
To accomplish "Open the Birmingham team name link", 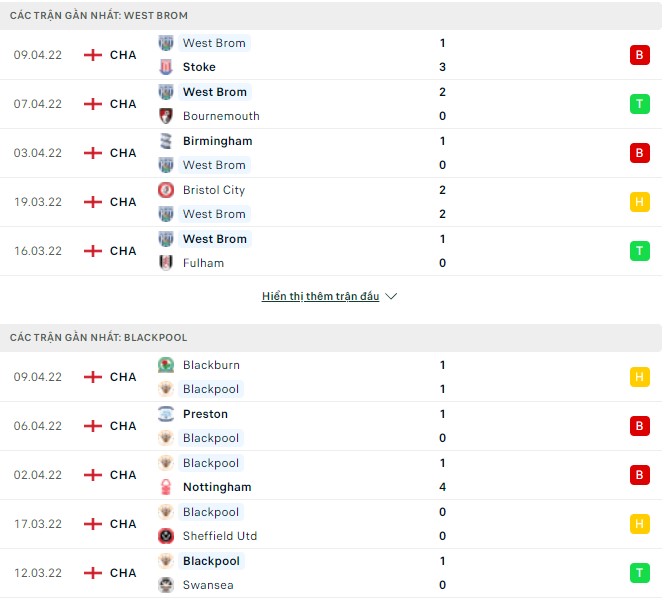I will (217, 141).
